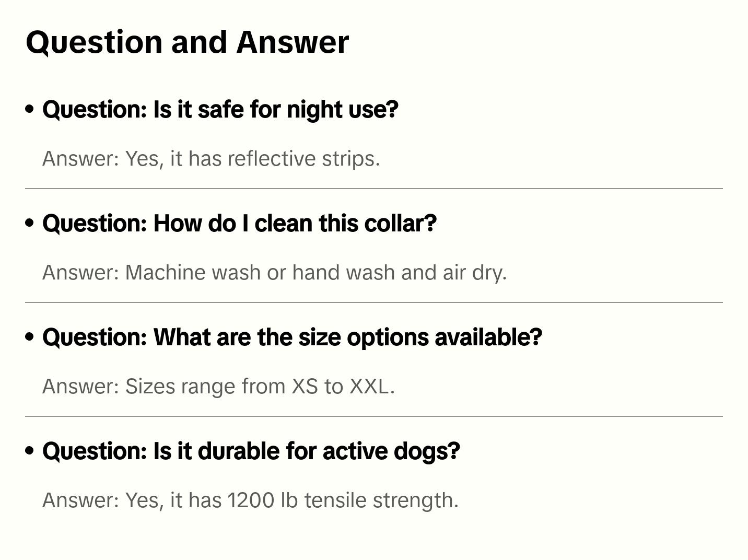Click the divider line below the reflective strips answer

373,189
